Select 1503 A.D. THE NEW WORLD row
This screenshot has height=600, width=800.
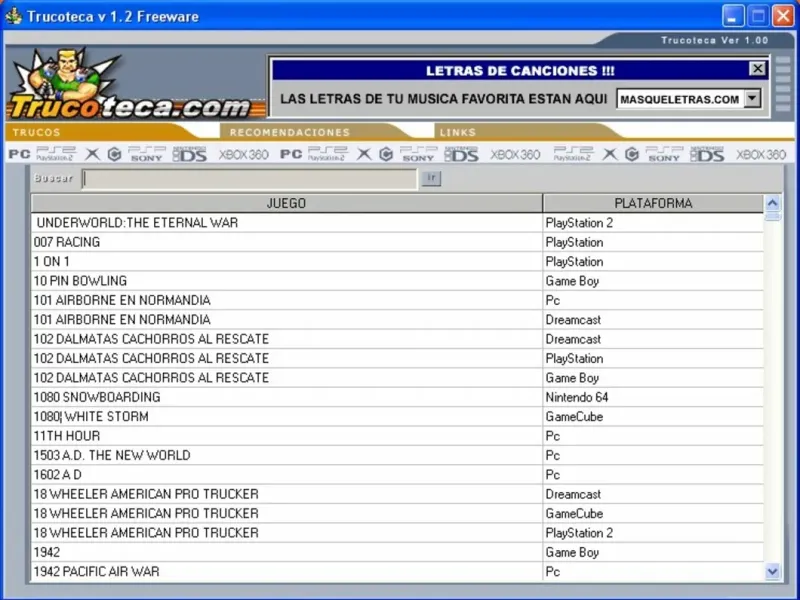pos(397,455)
